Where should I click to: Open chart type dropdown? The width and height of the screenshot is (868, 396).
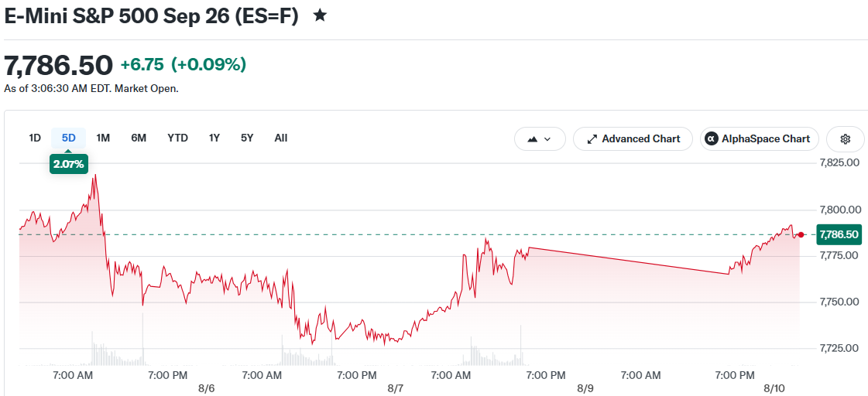click(x=540, y=138)
